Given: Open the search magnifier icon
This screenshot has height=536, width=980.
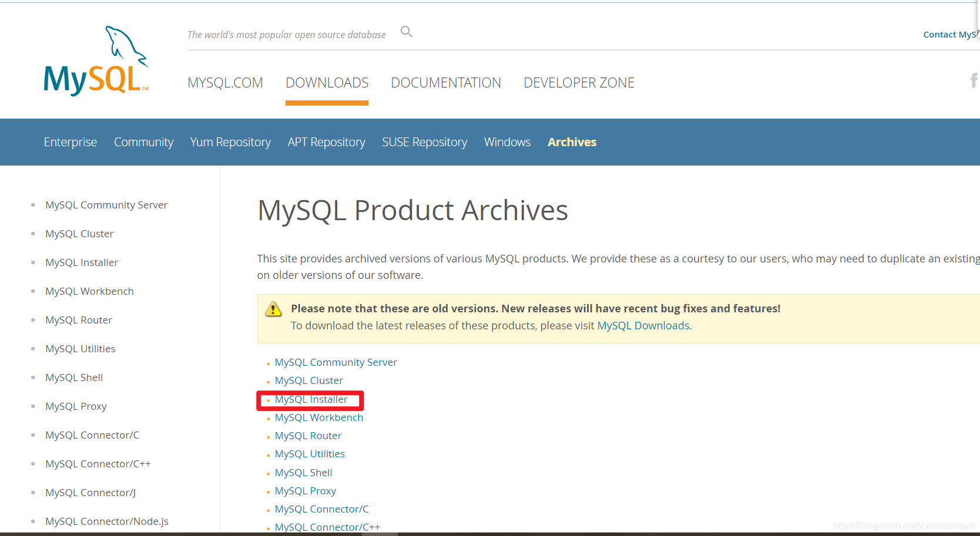Looking at the screenshot, I should 407,32.
